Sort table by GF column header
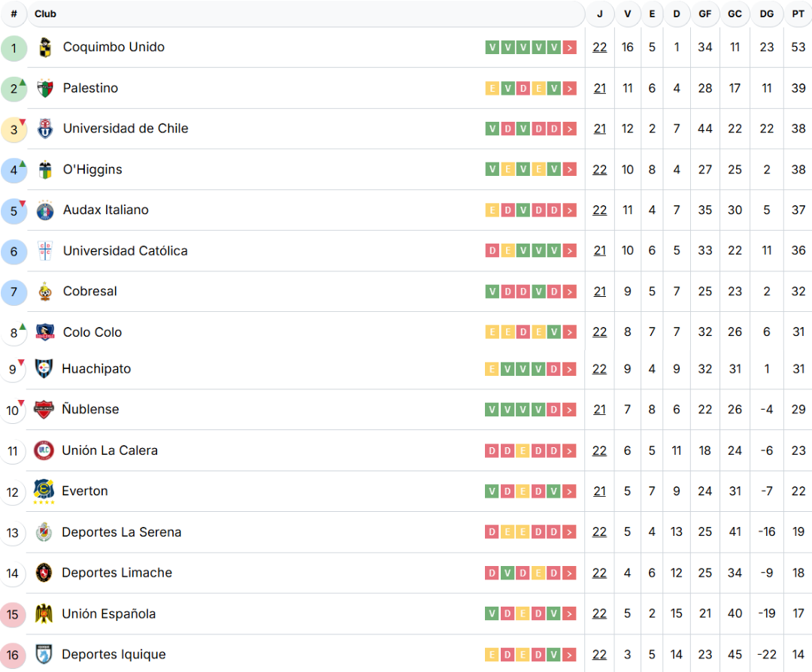 click(x=704, y=14)
